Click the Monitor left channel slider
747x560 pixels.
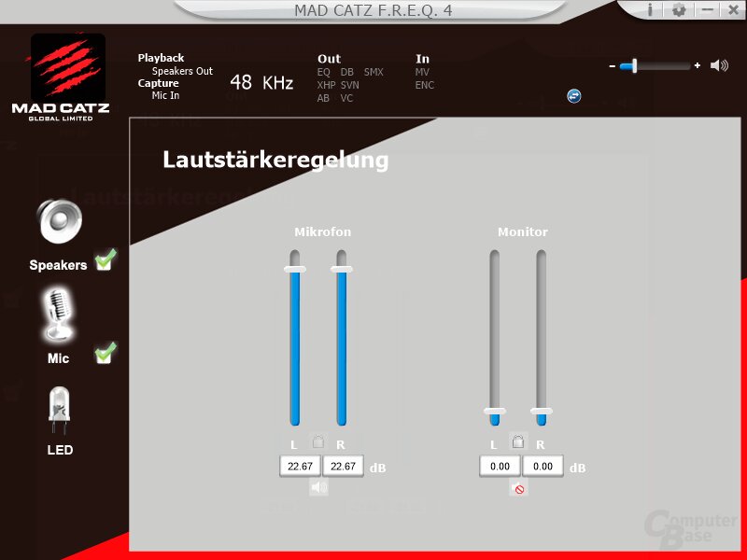pyautogui.click(x=495, y=338)
